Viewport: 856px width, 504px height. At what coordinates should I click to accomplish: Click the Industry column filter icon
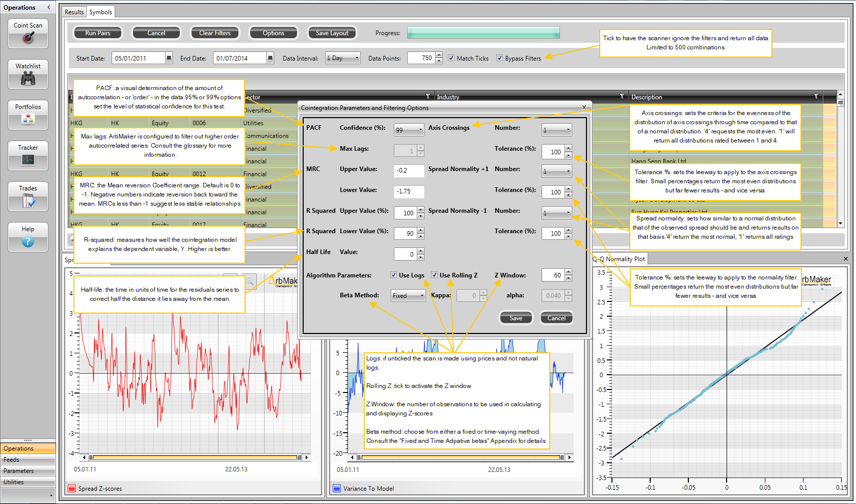coord(622,97)
